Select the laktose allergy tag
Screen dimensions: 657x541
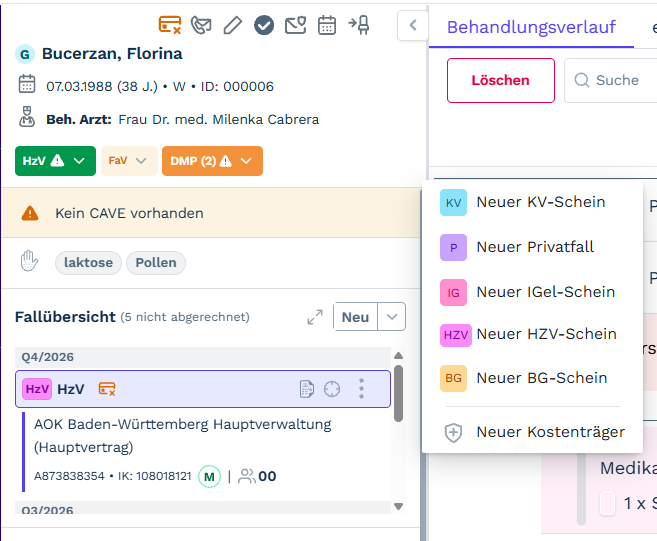(x=88, y=263)
